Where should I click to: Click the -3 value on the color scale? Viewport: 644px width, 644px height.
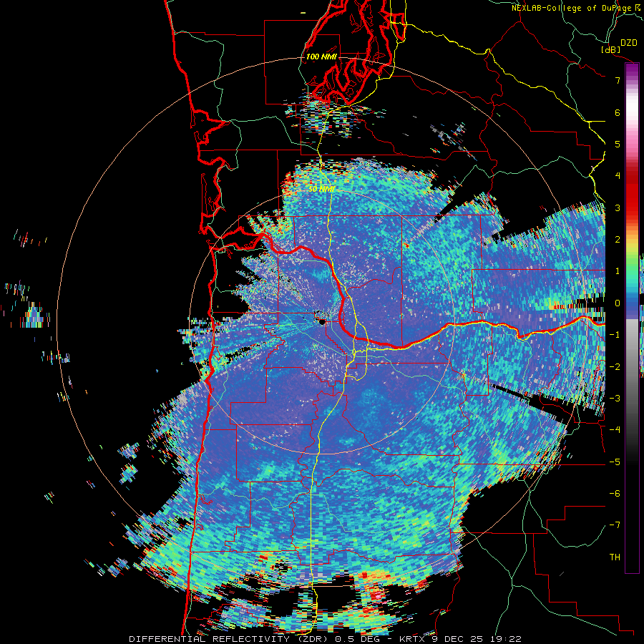coord(615,399)
